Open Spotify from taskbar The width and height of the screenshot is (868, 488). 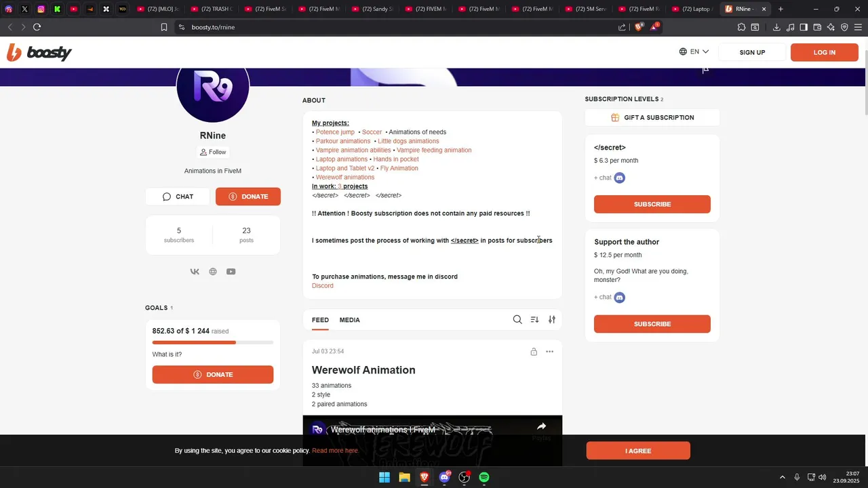tap(484, 477)
